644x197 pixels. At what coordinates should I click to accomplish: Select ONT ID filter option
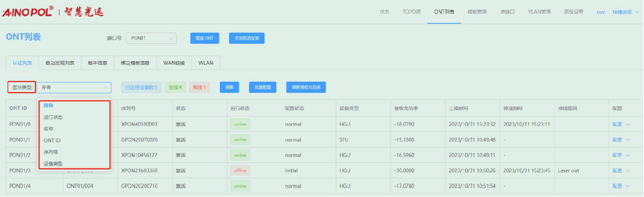52,140
